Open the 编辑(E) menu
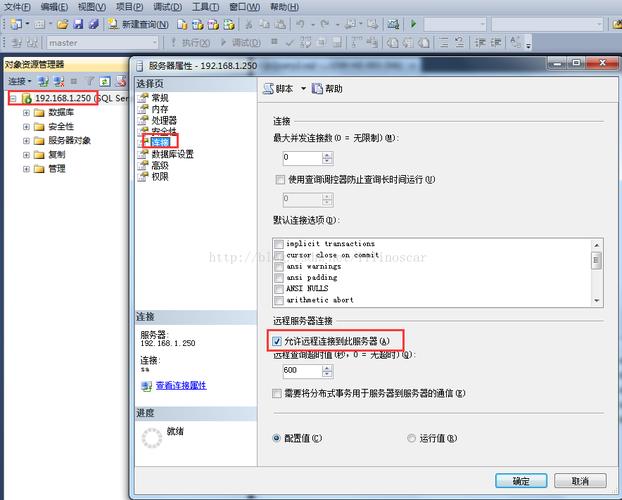Image resolution: width=622 pixels, height=500 pixels. click(54, 7)
